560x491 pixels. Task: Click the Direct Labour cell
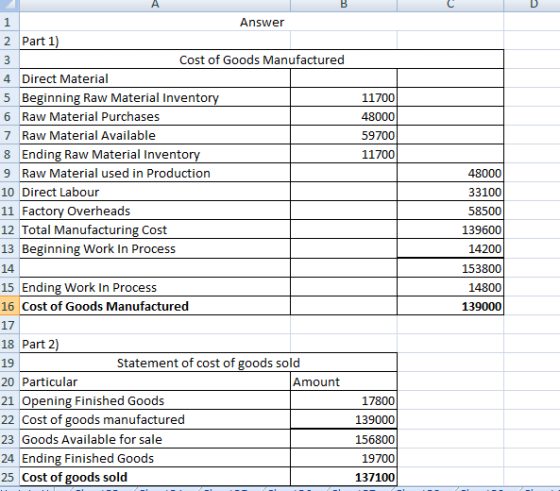pyautogui.click(x=155, y=192)
